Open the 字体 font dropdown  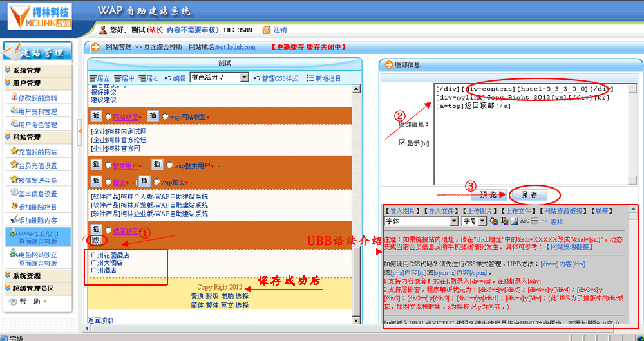click(421, 221)
